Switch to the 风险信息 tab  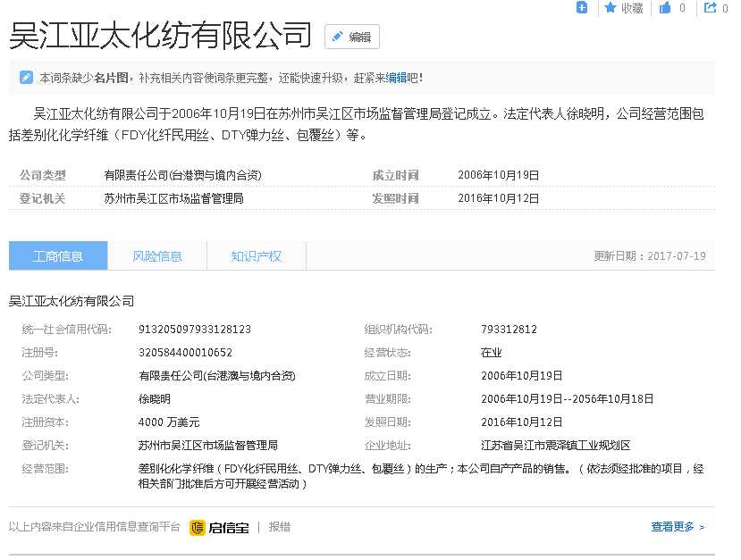(x=157, y=256)
